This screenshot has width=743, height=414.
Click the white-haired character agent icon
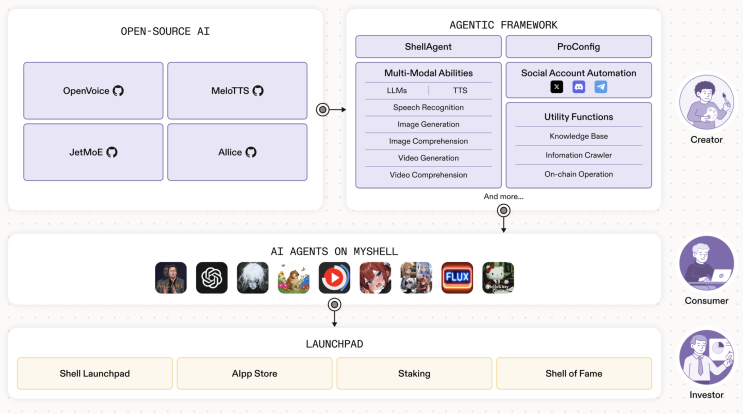click(253, 278)
